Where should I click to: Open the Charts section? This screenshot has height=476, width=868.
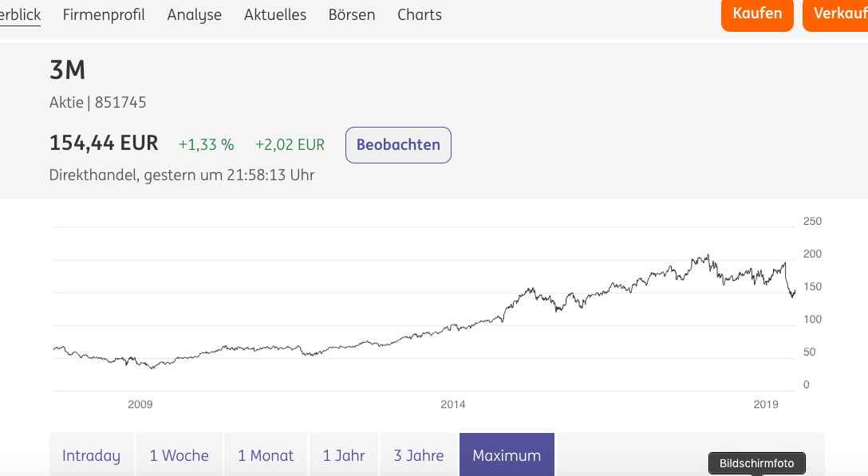pyautogui.click(x=419, y=14)
